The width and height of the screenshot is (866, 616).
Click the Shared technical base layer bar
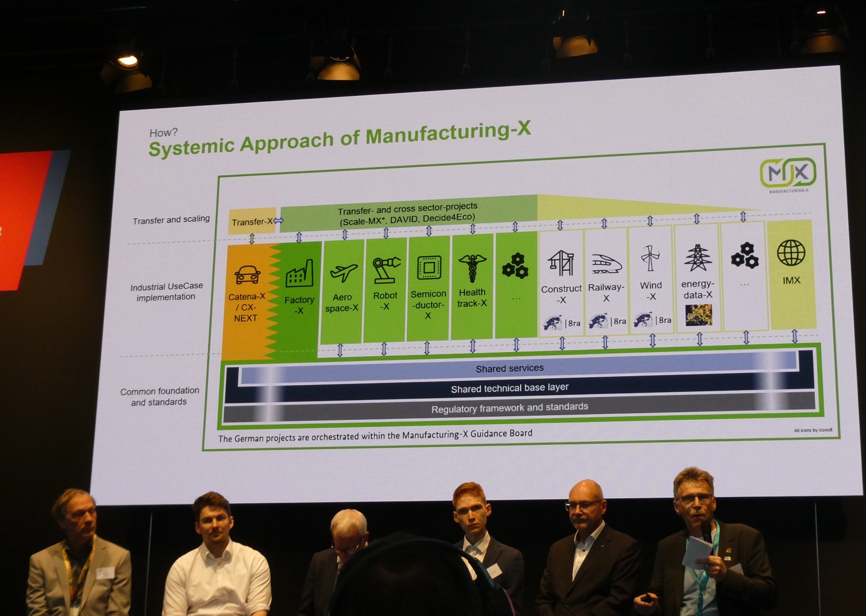coord(510,388)
